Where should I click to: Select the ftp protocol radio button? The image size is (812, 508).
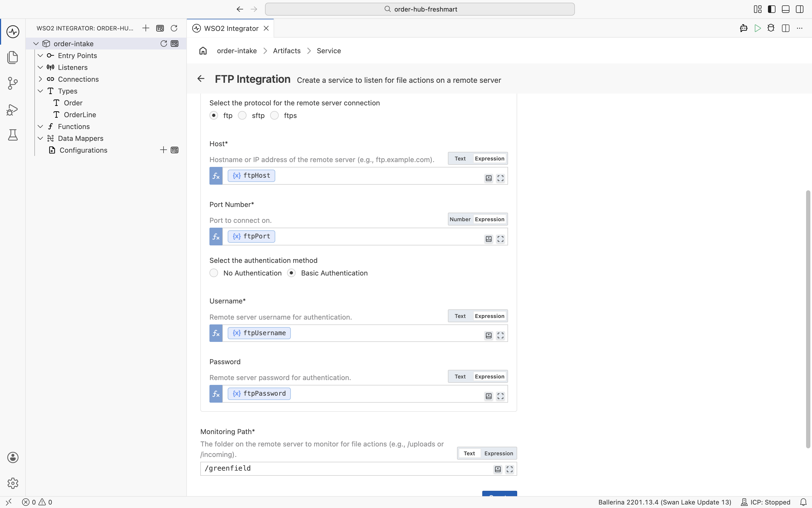[214, 115]
